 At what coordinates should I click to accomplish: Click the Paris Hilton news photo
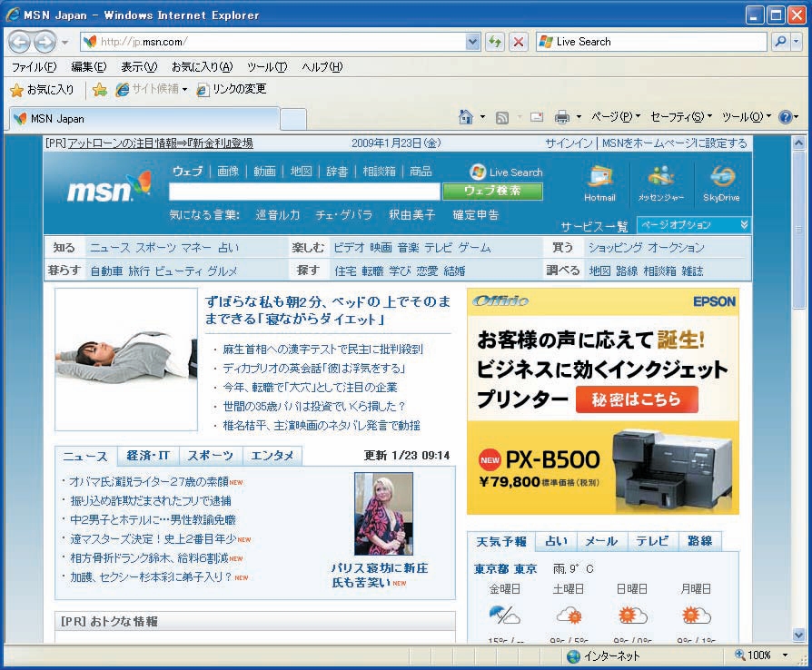coord(383,514)
